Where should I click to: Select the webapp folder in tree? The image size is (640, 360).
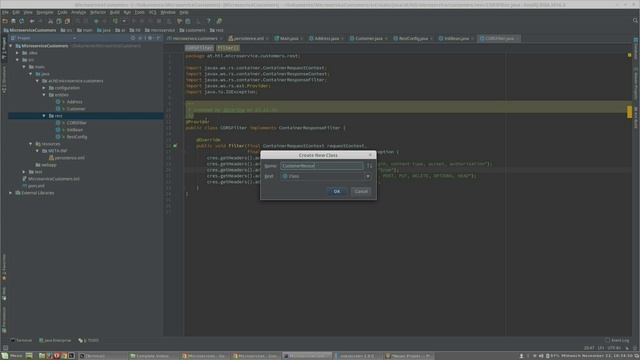tap(46, 165)
